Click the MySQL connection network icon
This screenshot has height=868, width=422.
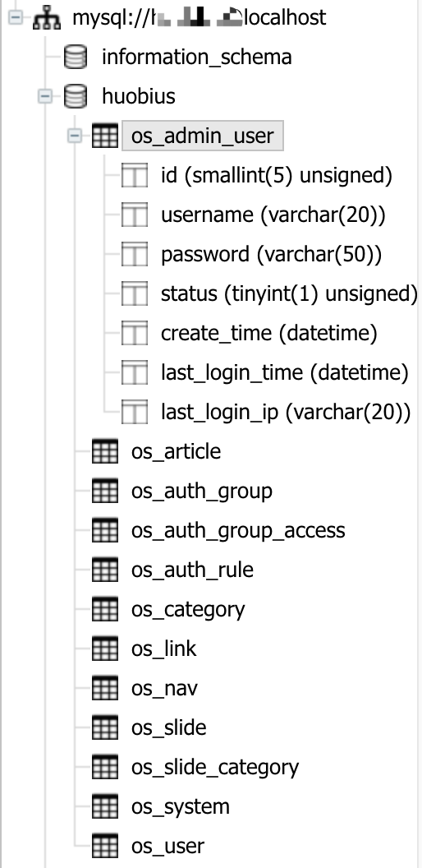[47, 18]
